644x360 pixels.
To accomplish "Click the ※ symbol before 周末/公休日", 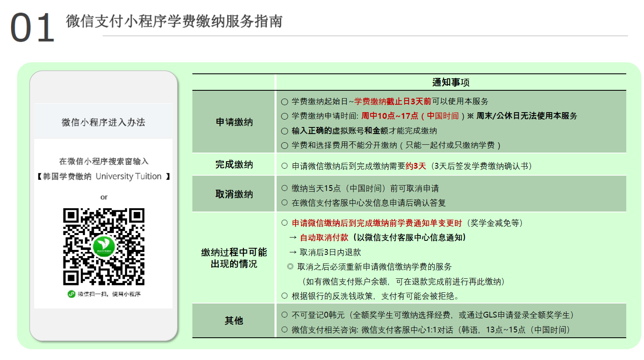I will (470, 116).
